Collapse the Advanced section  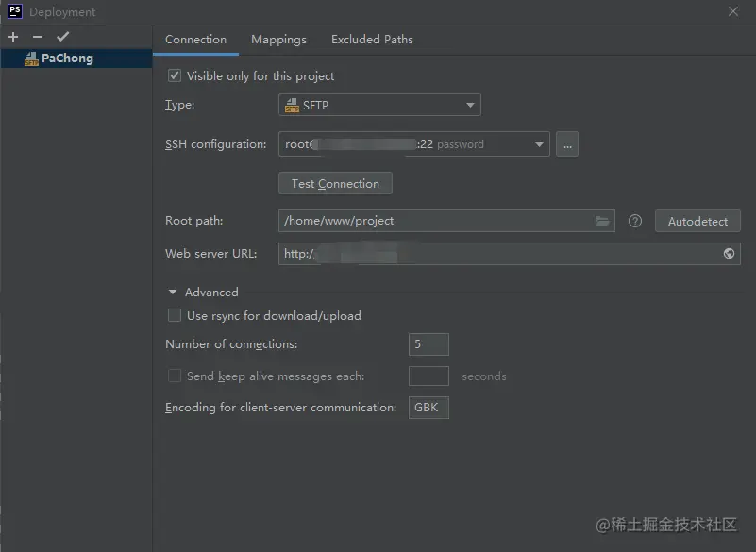pyautogui.click(x=172, y=293)
